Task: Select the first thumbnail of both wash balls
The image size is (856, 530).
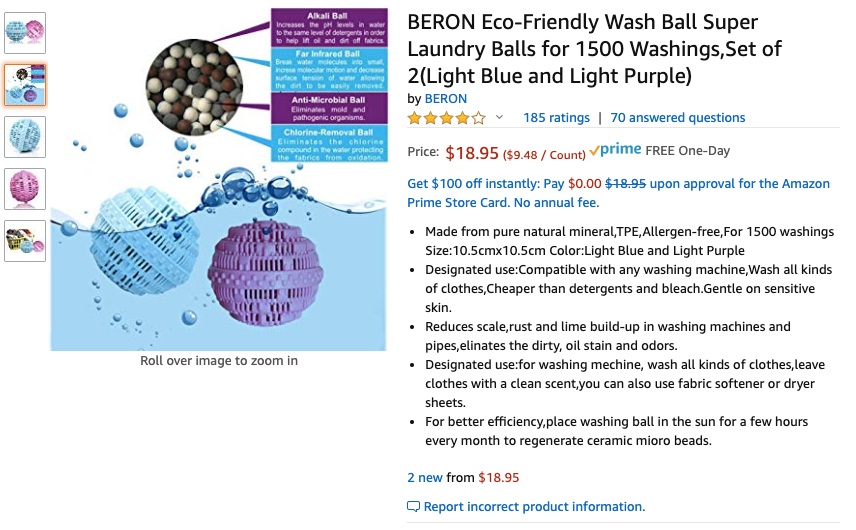Action: (25, 33)
